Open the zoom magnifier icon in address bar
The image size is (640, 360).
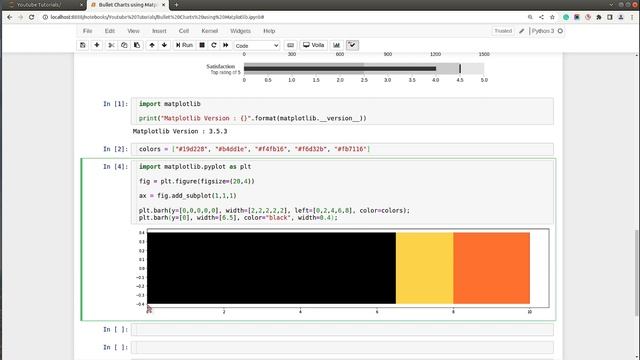pyautogui.click(x=530, y=17)
